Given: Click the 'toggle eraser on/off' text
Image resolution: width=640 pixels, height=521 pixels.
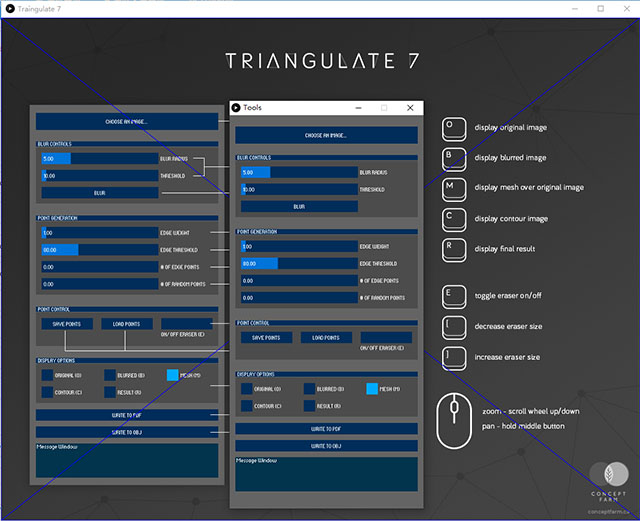Looking at the screenshot, I should tap(508, 295).
